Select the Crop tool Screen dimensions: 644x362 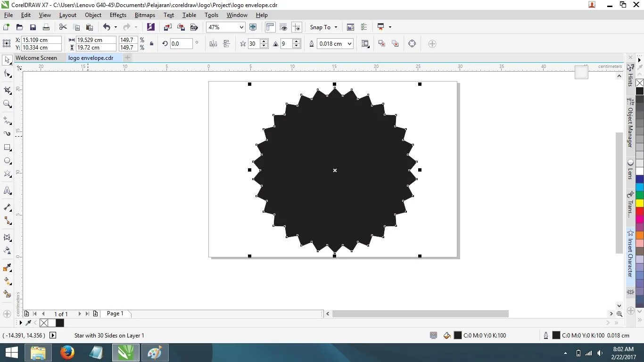pos(8,90)
